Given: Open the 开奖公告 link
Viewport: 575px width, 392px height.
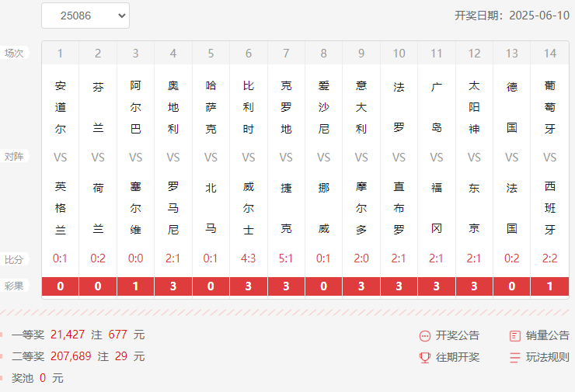Looking at the screenshot, I should (x=458, y=335).
